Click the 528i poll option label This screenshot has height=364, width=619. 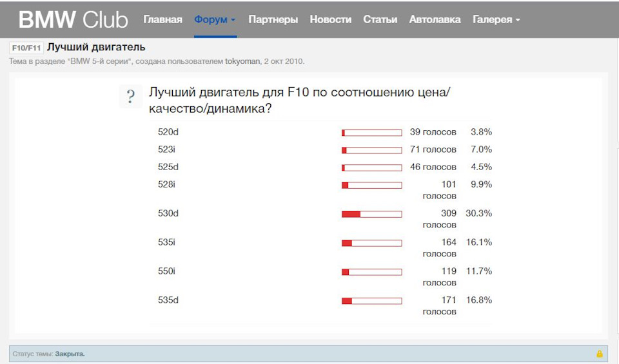pyautogui.click(x=166, y=184)
